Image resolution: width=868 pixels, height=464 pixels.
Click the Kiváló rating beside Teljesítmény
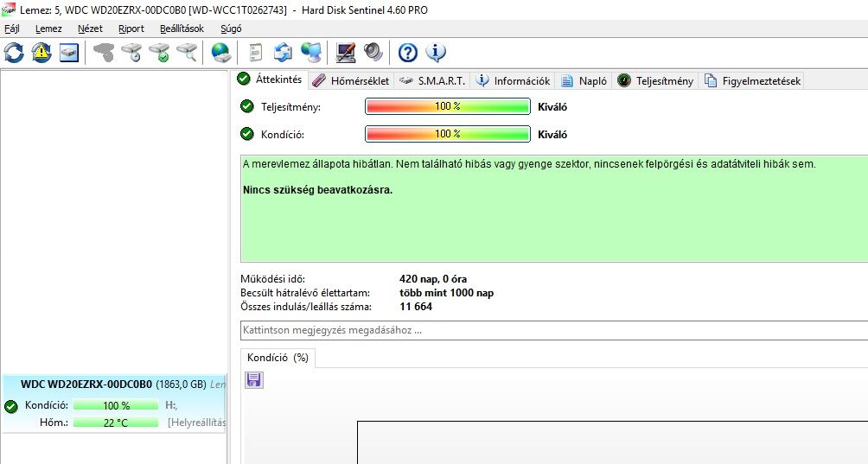pos(552,107)
